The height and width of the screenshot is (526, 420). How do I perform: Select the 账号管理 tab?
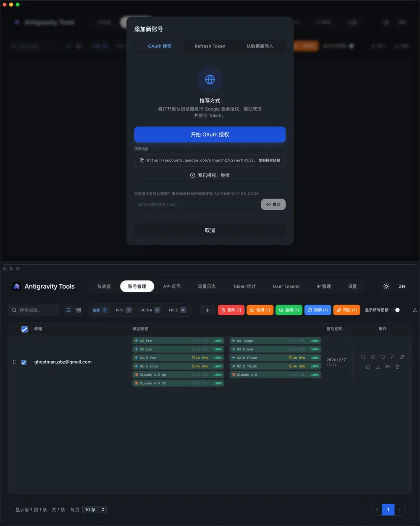(137, 286)
